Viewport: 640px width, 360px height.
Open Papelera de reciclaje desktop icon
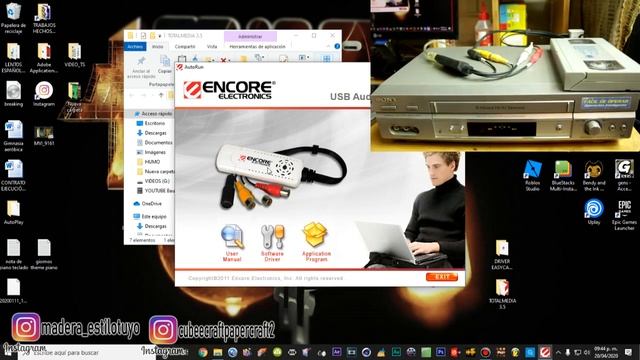tap(13, 18)
